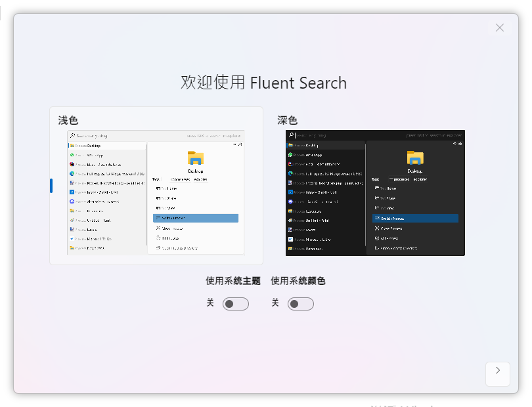Click the 浅色 theme title text
Viewport: 532px width, 407px height.
click(68, 120)
